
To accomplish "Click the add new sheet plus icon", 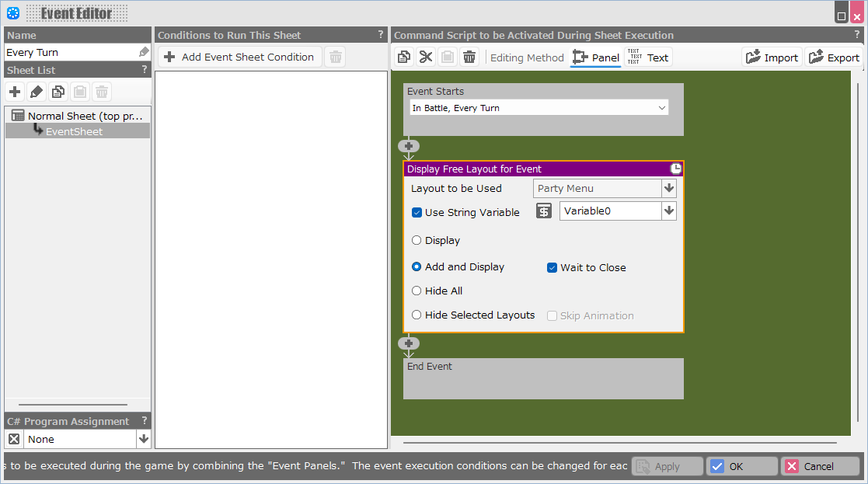I will tap(15, 92).
